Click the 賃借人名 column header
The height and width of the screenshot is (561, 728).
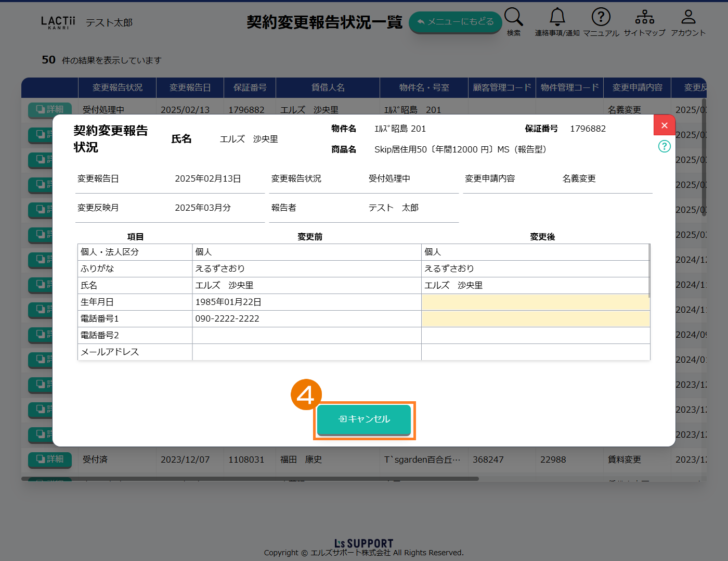point(328,87)
